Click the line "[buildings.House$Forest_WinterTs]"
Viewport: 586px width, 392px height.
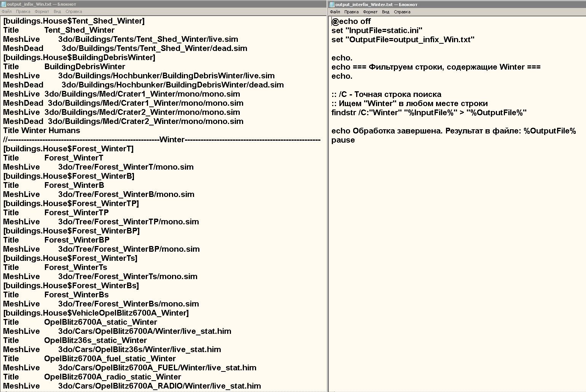70,258
